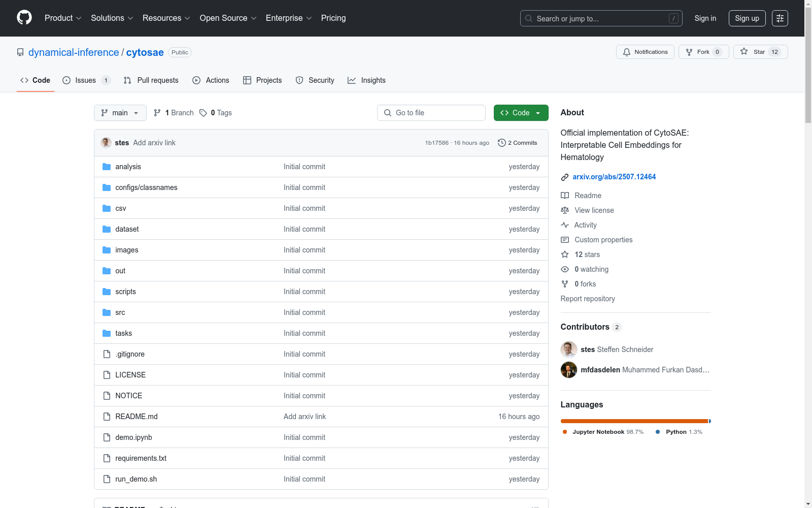Open the NOTICE file
Screen dimensions: 812x508
pyautogui.click(x=129, y=396)
